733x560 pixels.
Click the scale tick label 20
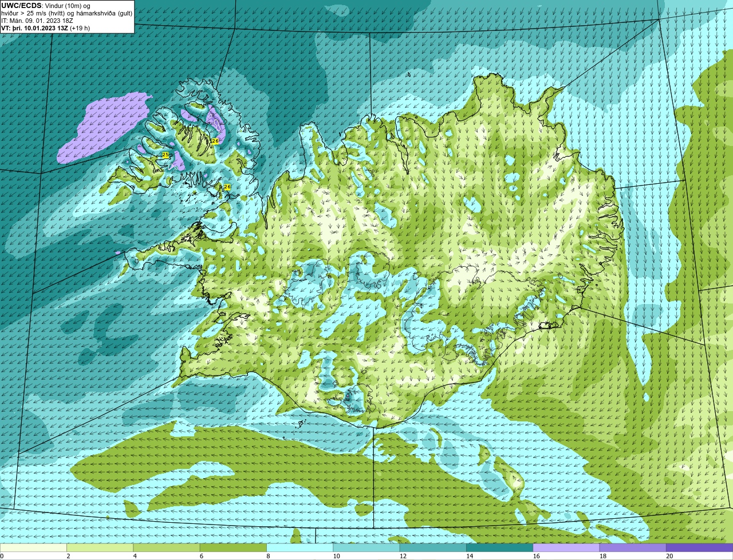(669, 556)
